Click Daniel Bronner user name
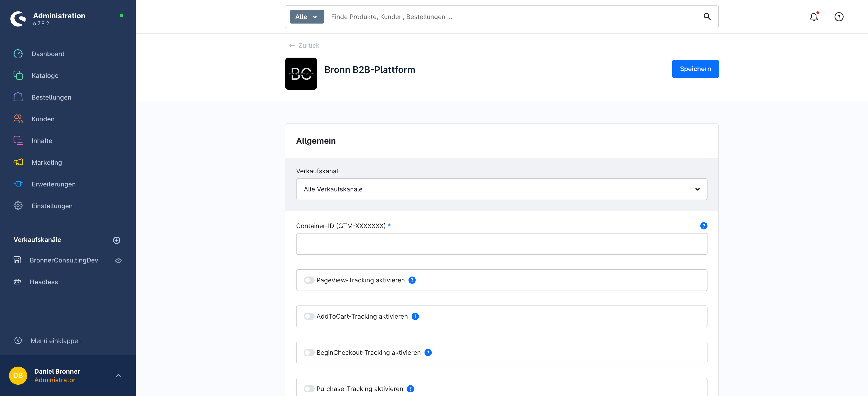The image size is (868, 396). point(57,371)
